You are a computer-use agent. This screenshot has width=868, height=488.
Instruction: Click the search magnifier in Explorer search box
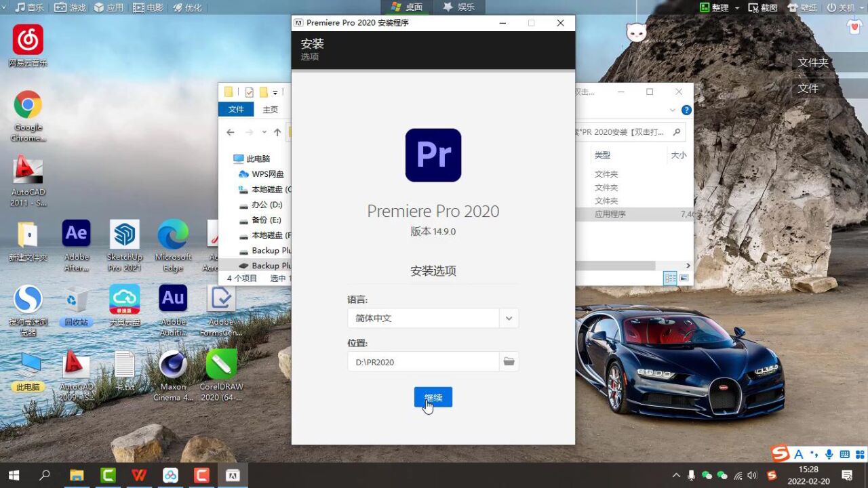(675, 132)
